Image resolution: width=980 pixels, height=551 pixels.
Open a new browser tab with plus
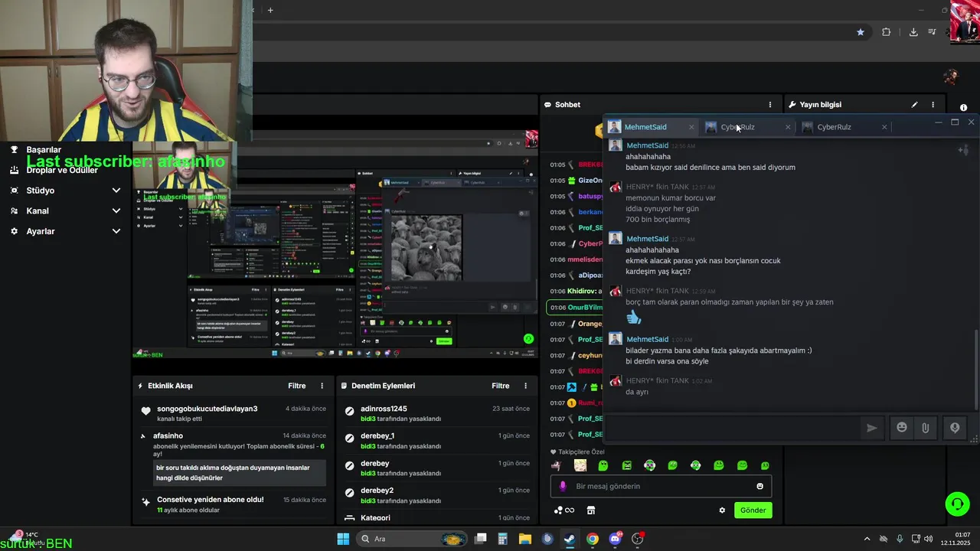point(270,10)
